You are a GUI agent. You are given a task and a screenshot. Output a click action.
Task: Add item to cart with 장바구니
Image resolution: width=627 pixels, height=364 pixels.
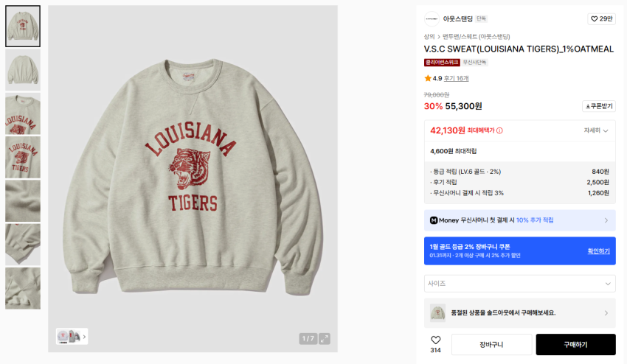tap(491, 345)
